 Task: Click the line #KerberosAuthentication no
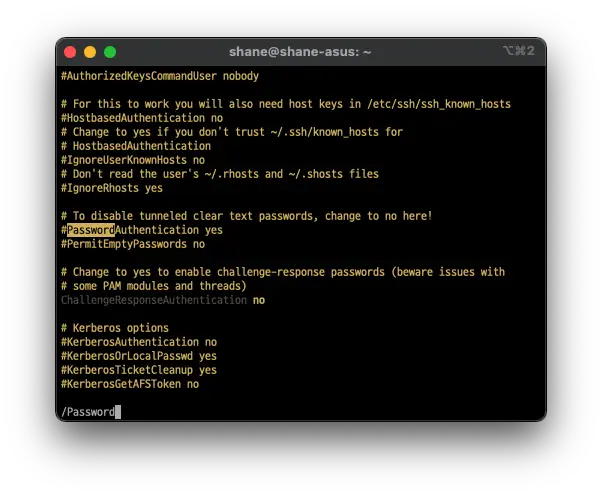pos(139,342)
